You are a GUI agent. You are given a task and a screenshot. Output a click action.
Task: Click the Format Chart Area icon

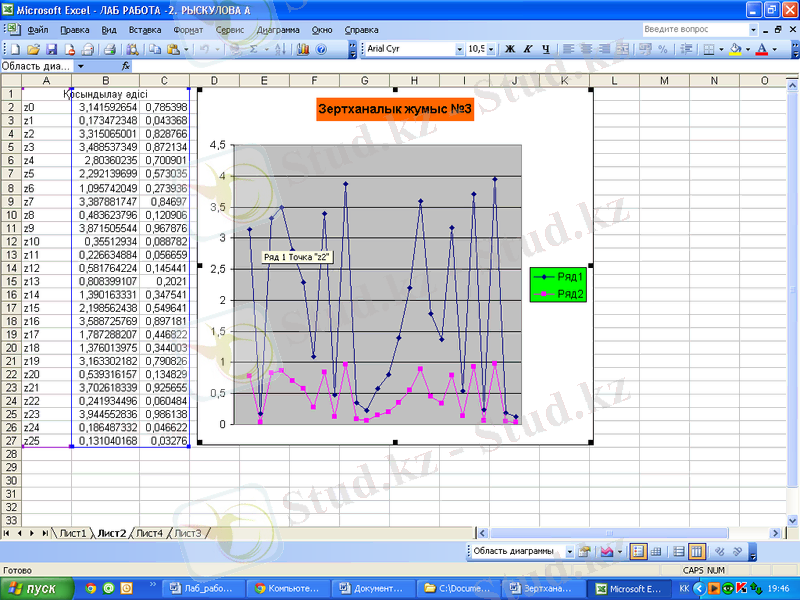pos(584,551)
